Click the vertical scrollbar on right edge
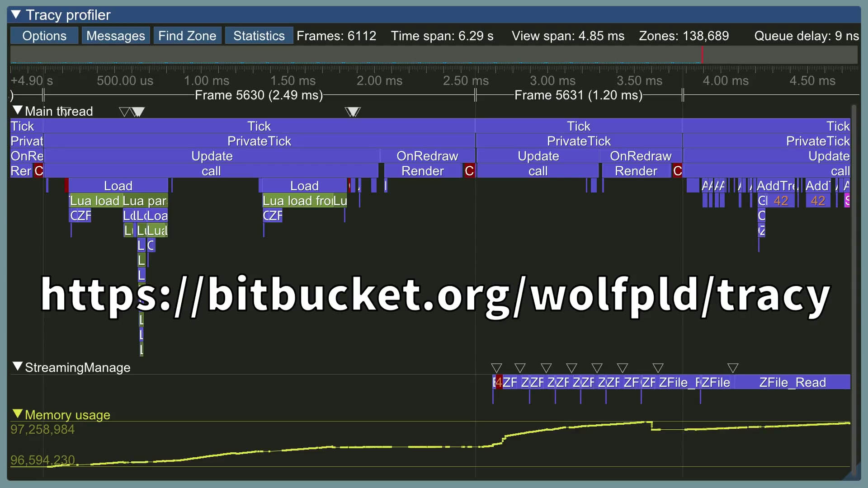The height and width of the screenshot is (488, 868). click(854, 289)
